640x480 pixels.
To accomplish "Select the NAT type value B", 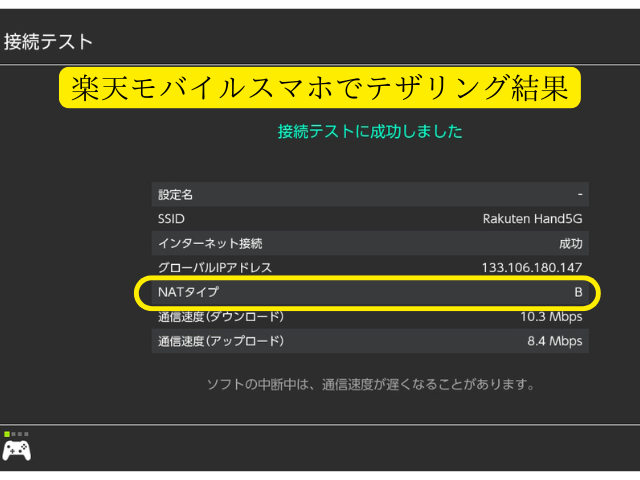I will click(x=578, y=292).
